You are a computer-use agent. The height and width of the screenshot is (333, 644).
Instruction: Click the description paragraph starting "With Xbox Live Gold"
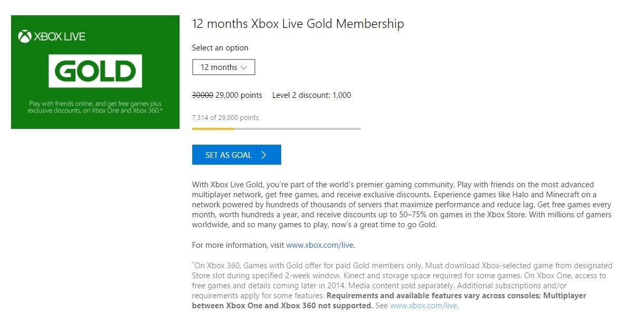[401, 205]
